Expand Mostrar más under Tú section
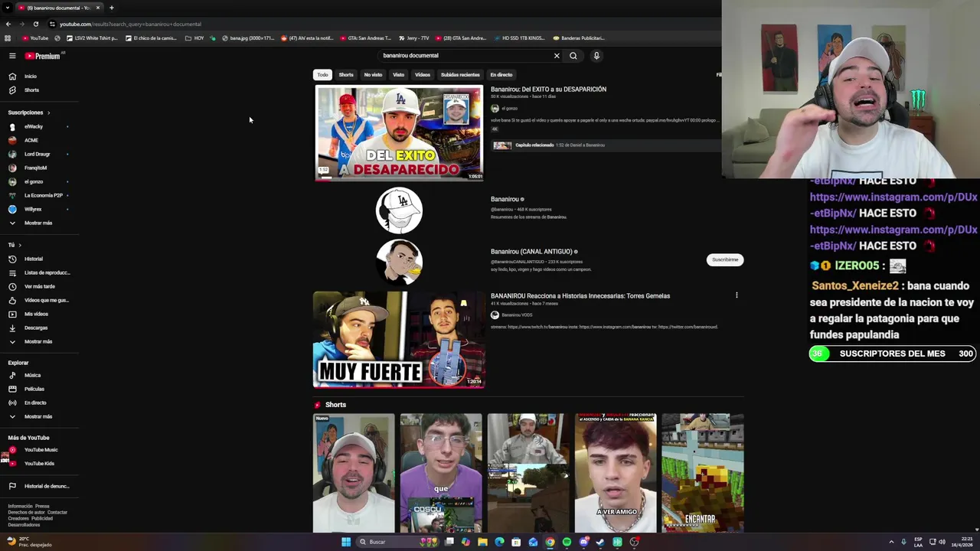 (38, 342)
